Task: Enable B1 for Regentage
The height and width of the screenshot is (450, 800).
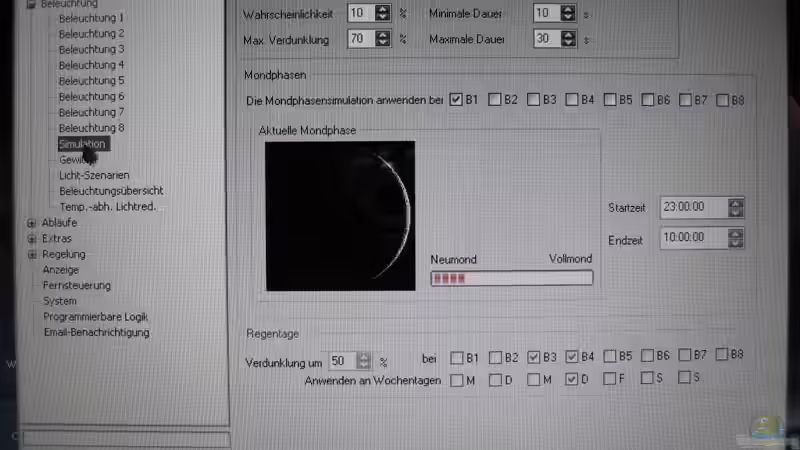Action: coord(457,358)
